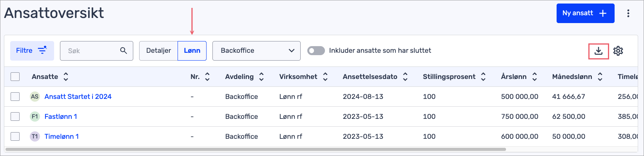644x156 pixels.
Task: Open the Filtre filter panel
Action: (32, 51)
